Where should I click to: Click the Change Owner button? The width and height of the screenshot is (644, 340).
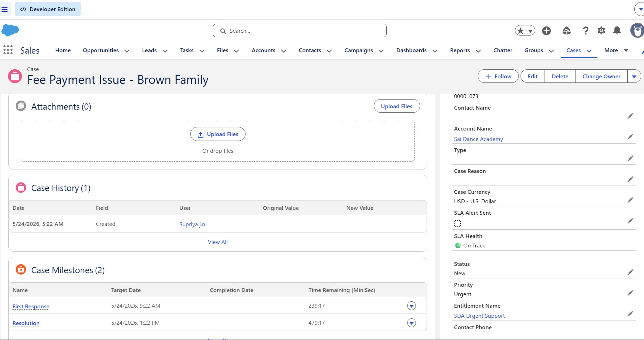[601, 76]
